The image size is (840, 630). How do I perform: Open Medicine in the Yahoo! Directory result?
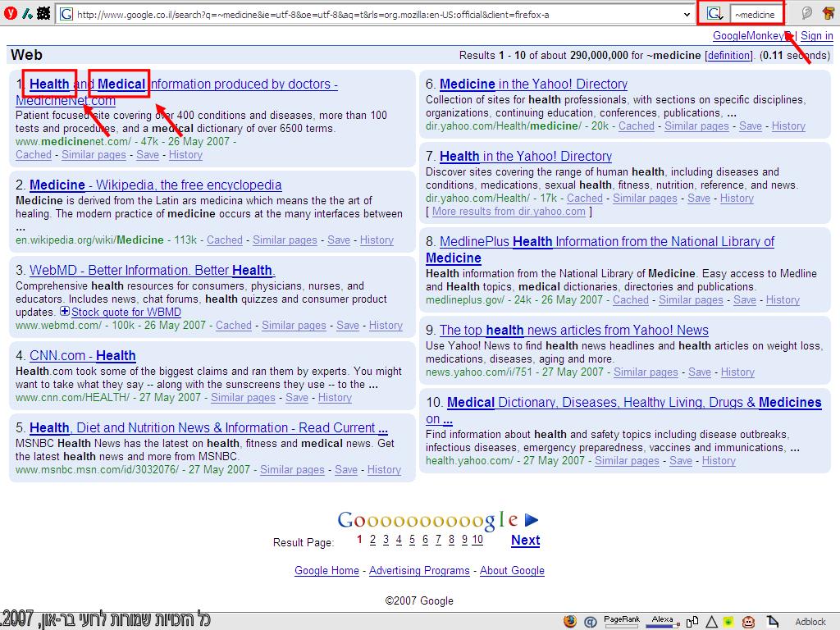click(x=533, y=84)
